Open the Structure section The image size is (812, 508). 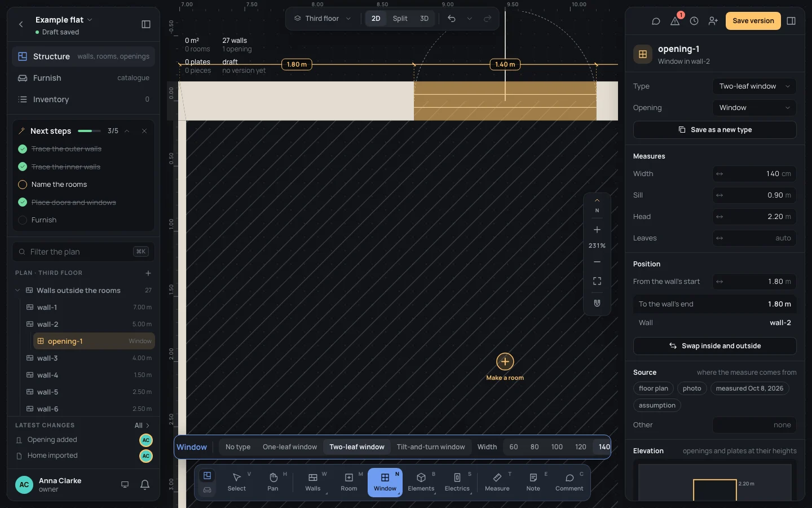[x=83, y=56]
